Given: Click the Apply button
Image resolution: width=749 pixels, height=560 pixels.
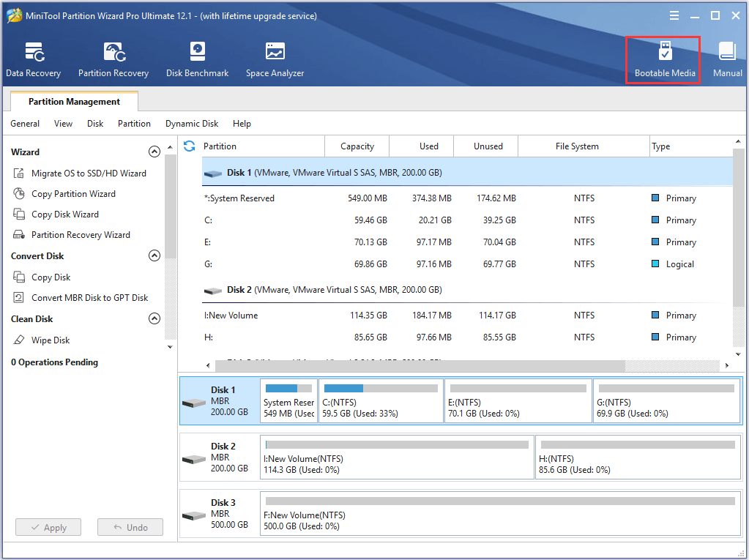Looking at the screenshot, I should [48, 528].
